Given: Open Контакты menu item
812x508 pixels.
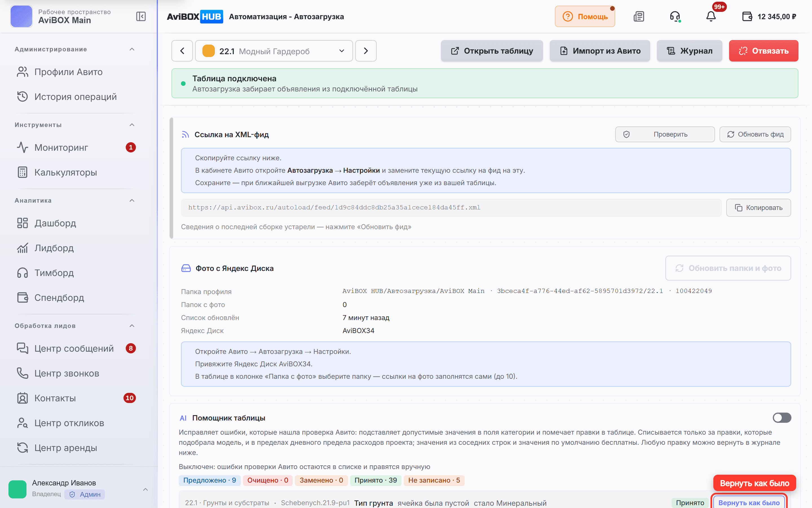Looking at the screenshot, I should click(76, 398).
